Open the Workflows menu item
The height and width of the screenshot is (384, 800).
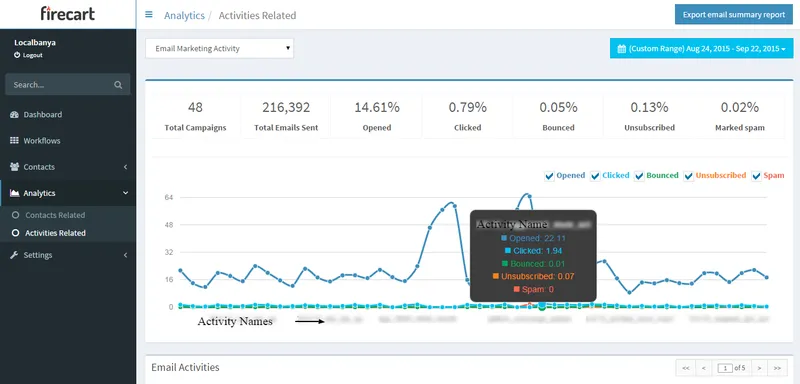click(68, 141)
